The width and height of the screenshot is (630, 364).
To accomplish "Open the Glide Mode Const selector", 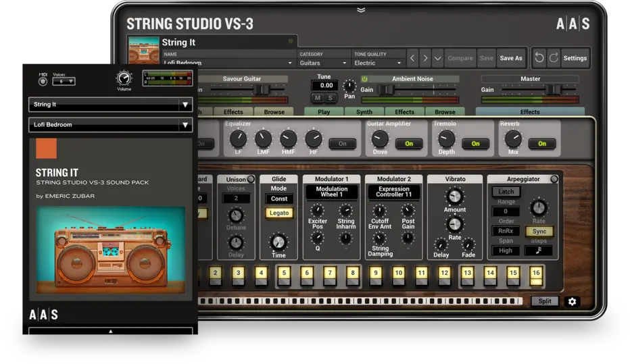I will click(x=279, y=199).
